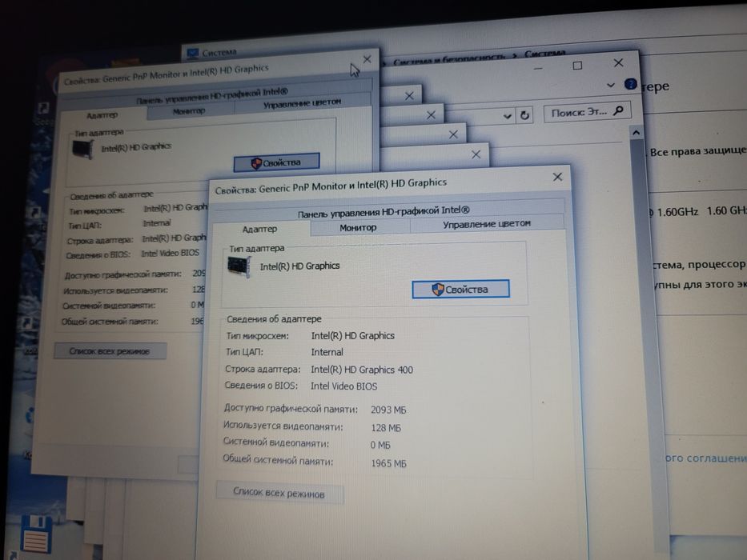Click Intel Video BIOS value in front dialog
747x560 pixels.
click(x=344, y=386)
